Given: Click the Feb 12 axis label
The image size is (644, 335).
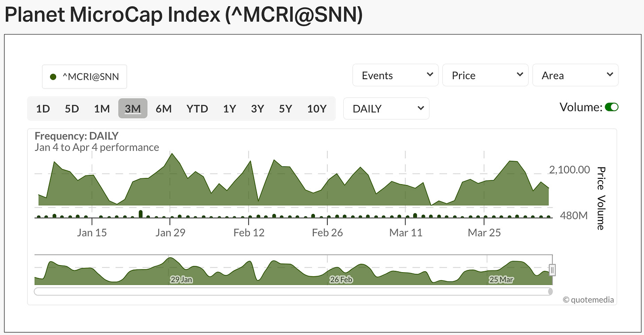Looking at the screenshot, I should pyautogui.click(x=249, y=233).
